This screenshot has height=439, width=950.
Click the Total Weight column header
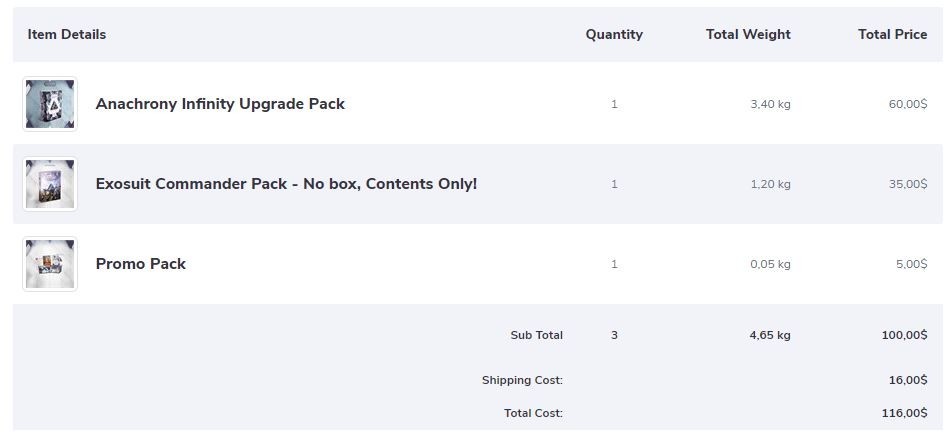[x=748, y=34]
